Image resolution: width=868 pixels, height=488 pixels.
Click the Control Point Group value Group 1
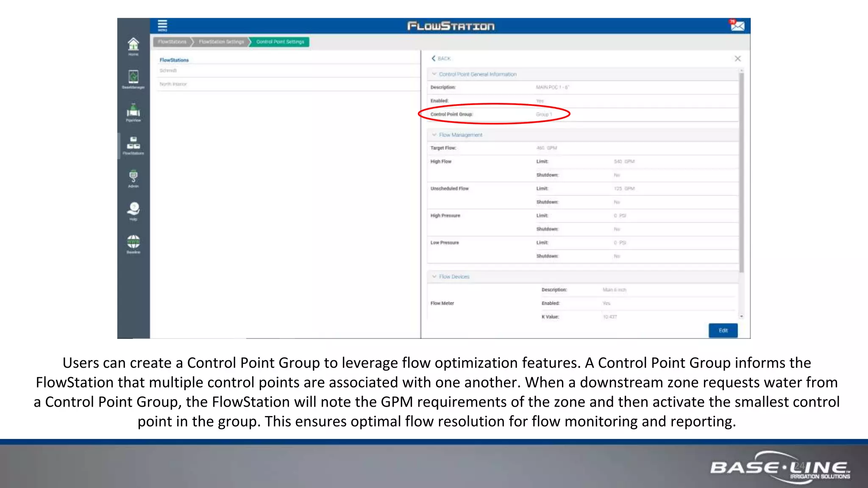click(544, 114)
